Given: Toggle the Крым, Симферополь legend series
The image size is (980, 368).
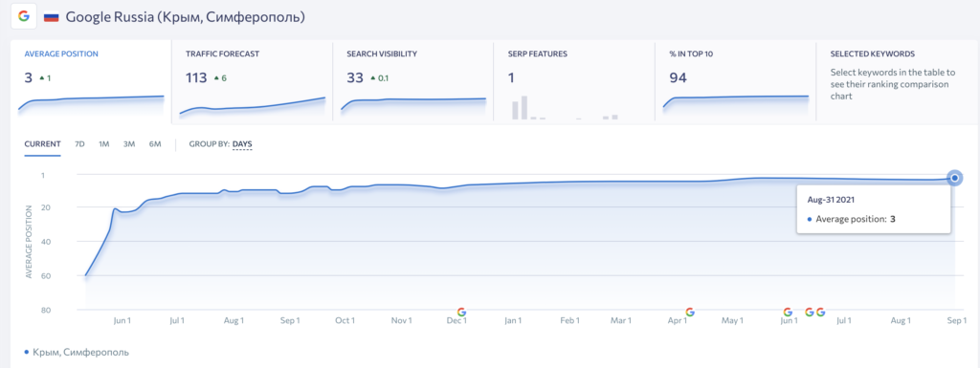Looking at the screenshot, I should (77, 353).
